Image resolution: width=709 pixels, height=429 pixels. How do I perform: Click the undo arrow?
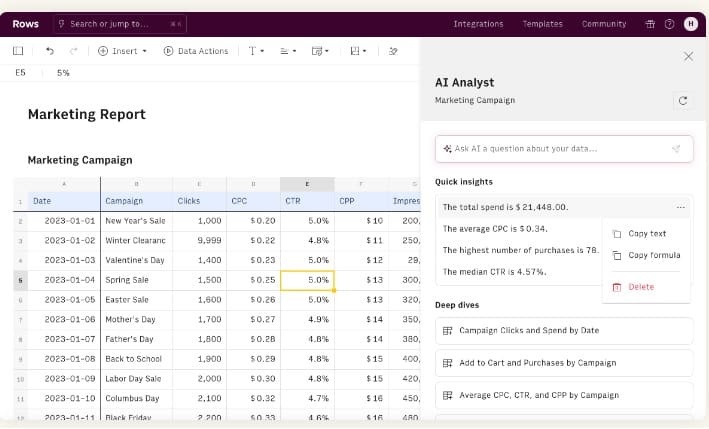tap(50, 51)
